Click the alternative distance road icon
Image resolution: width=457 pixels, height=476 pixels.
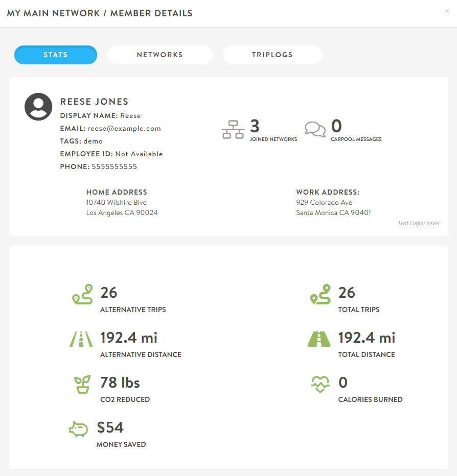point(81,339)
